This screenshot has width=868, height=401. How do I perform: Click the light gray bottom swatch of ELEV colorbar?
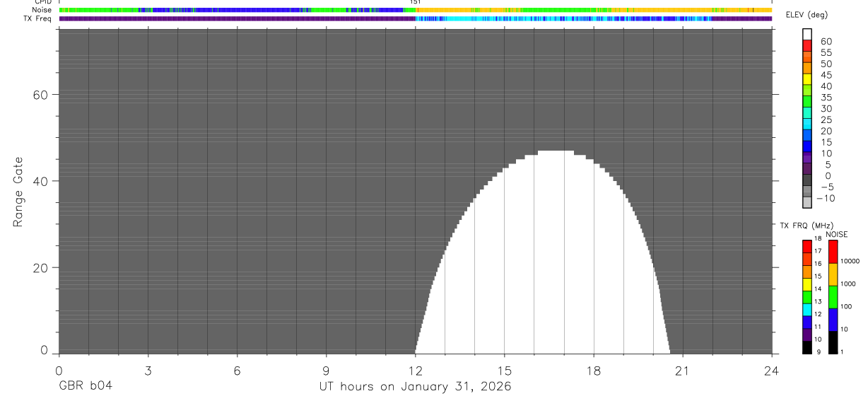[807, 202]
